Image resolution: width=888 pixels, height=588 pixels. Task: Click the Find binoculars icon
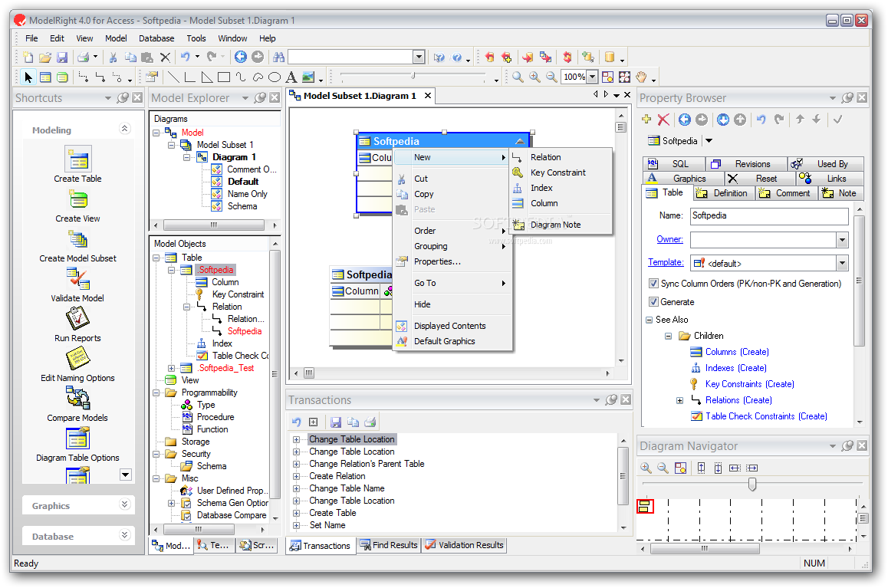point(278,57)
